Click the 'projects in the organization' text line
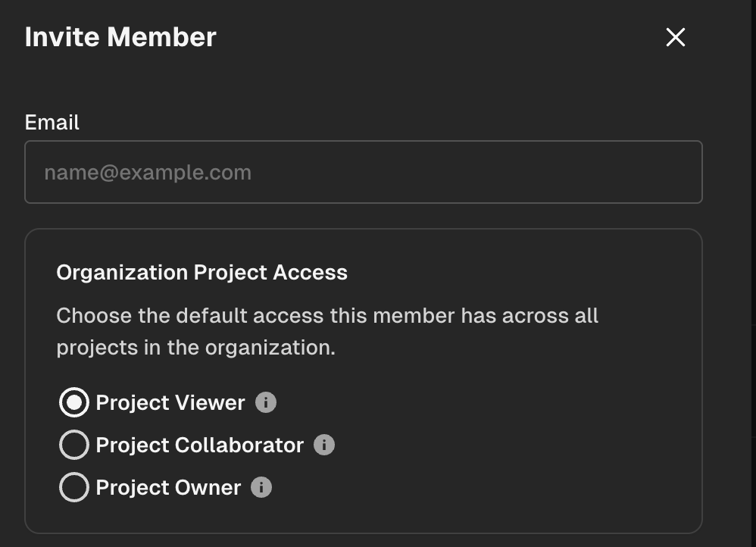The height and width of the screenshot is (547, 756). [195, 348]
